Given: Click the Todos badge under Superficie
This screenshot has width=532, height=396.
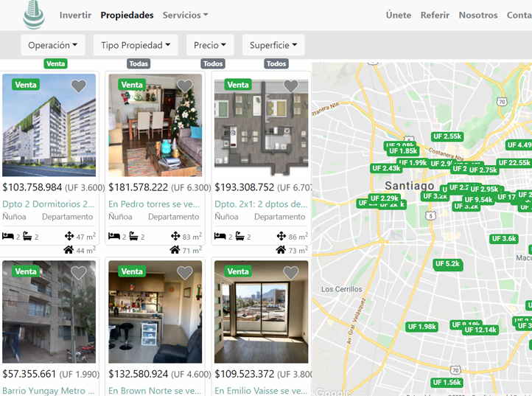Looking at the screenshot, I should (x=276, y=63).
